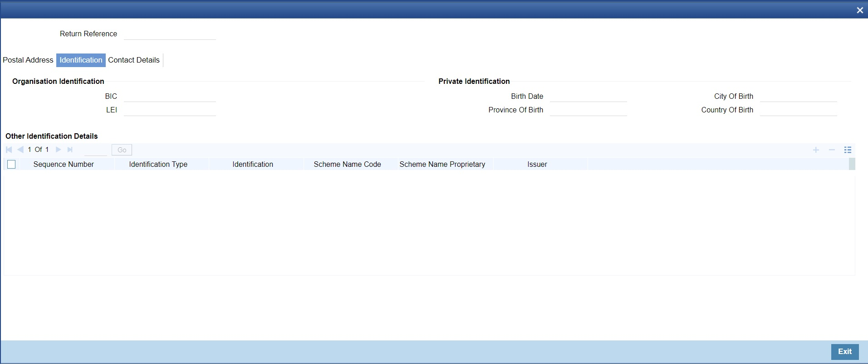Focus the City Of Birth field
The image size is (868, 364).
pyautogui.click(x=799, y=96)
